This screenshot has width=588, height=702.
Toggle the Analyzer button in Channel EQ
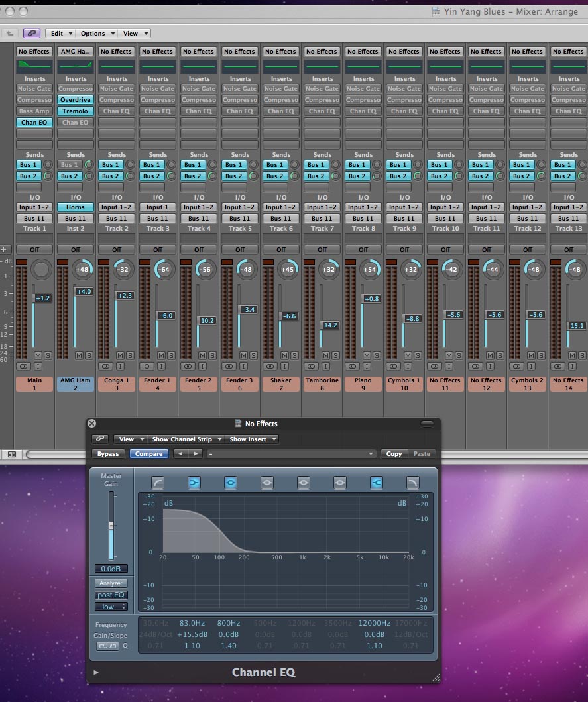pos(111,583)
